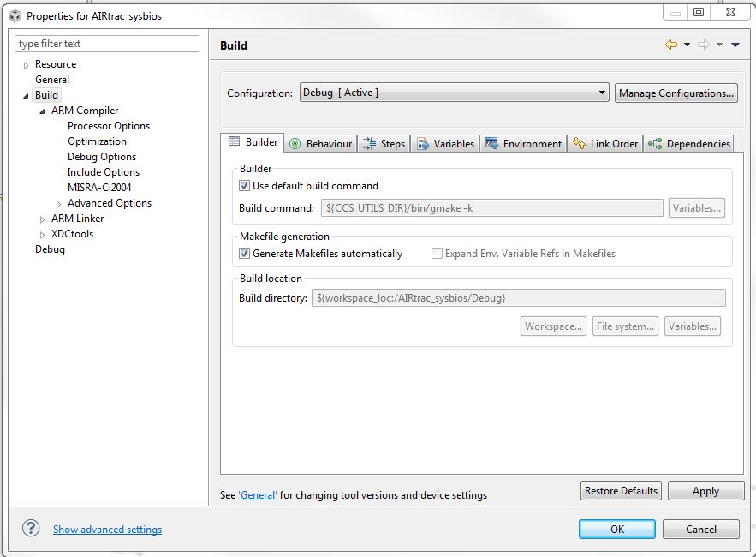Switch to the Variables tab

(x=445, y=144)
